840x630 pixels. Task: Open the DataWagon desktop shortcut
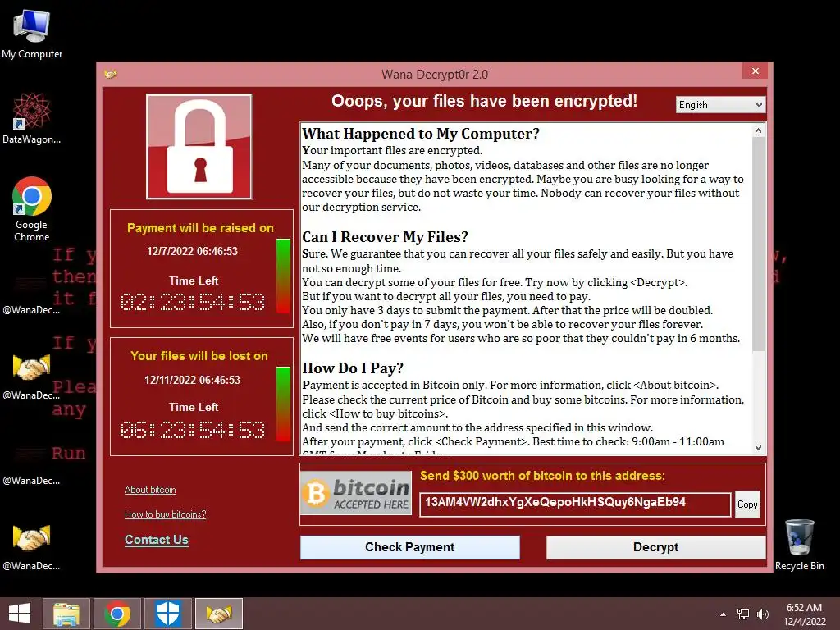(32, 118)
